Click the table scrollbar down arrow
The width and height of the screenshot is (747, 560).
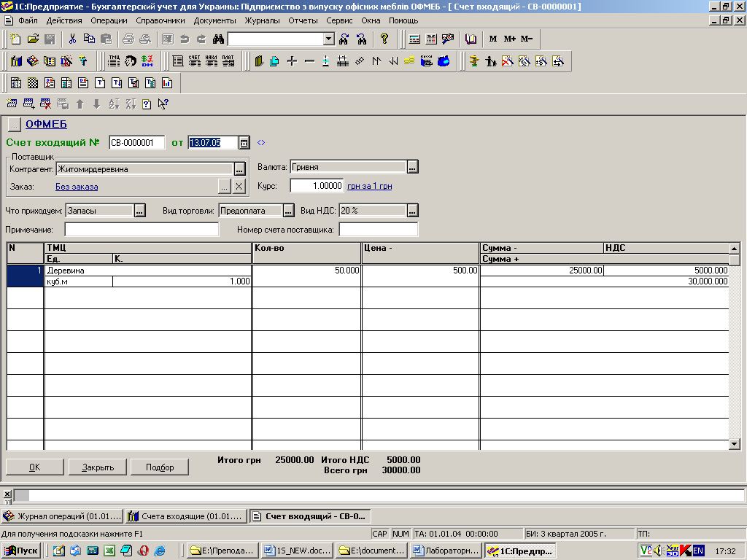tap(734, 444)
